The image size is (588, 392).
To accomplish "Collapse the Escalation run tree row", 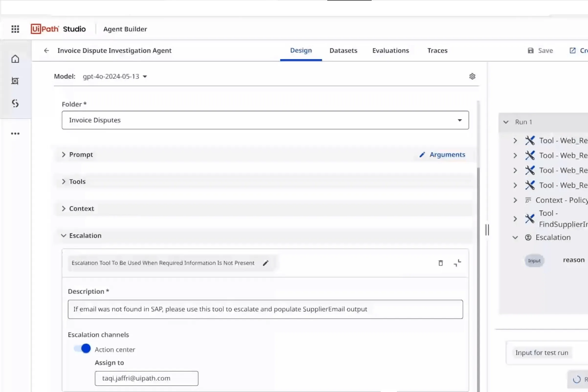I will click(x=515, y=237).
